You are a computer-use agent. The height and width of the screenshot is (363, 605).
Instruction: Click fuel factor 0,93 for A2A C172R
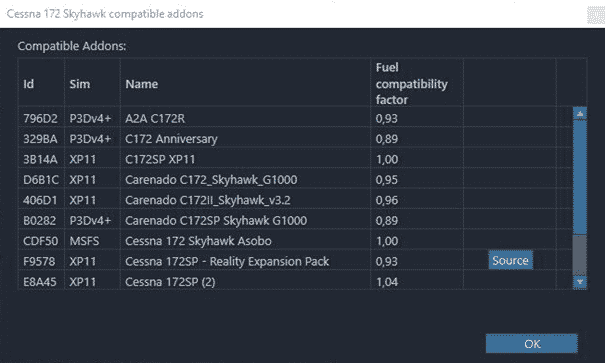click(387, 118)
